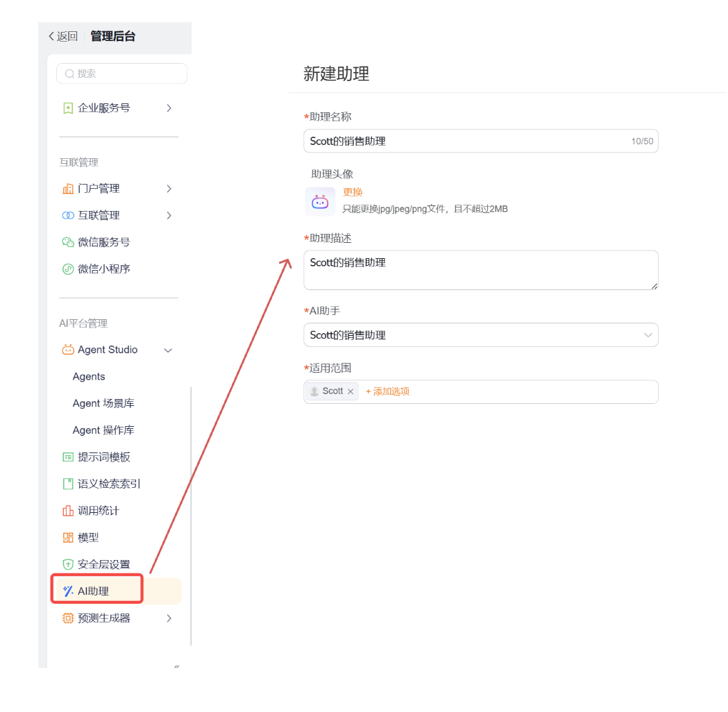Open the Agents menu item
Image resolution: width=728 pixels, height=712 pixels.
(x=89, y=377)
